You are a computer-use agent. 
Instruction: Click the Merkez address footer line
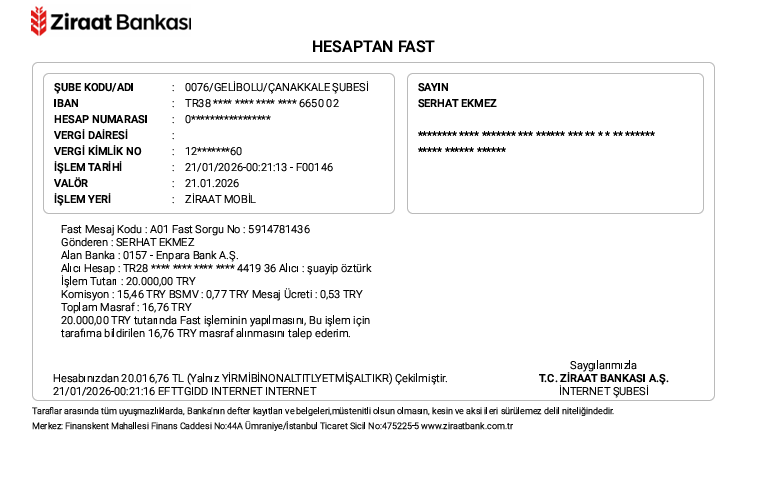point(272,426)
